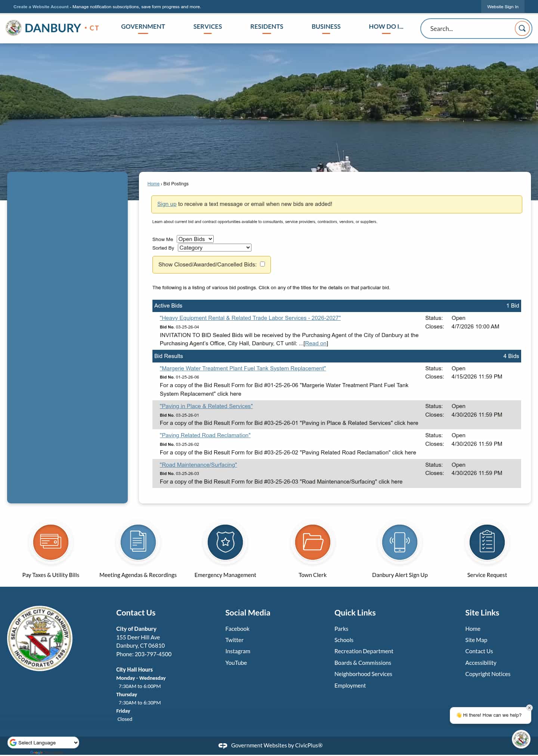The width and height of the screenshot is (538, 756).
Task: Click the Social Media footer heading
Action: (x=248, y=613)
